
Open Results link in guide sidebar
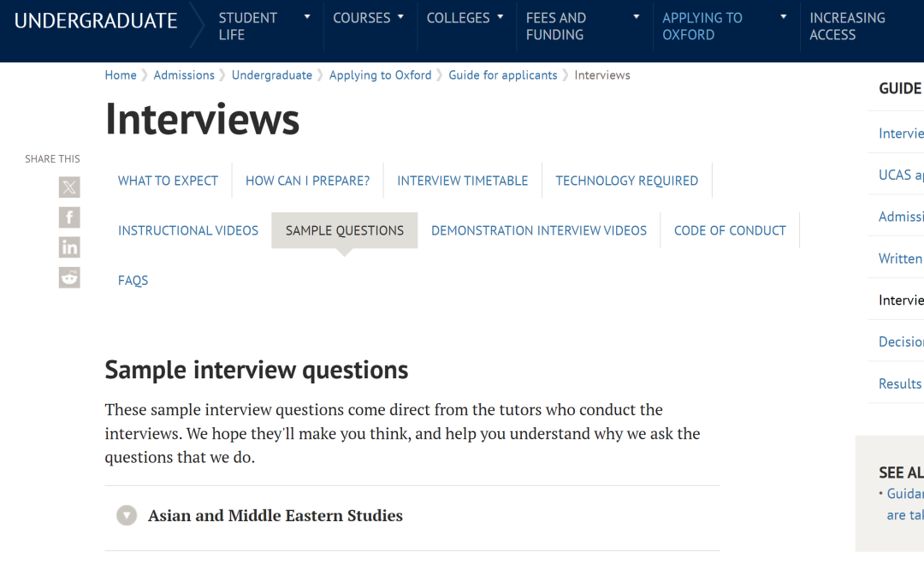(900, 383)
